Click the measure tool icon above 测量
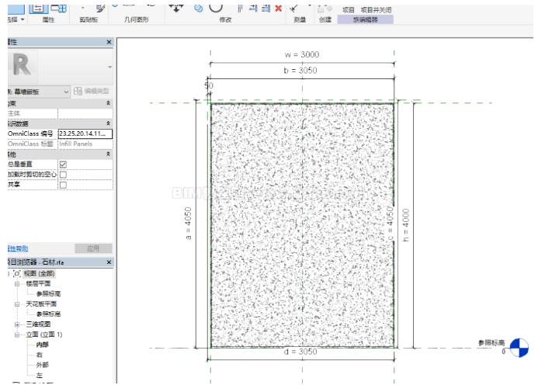Image resolution: width=545 pixels, height=392 pixels. click(x=294, y=8)
